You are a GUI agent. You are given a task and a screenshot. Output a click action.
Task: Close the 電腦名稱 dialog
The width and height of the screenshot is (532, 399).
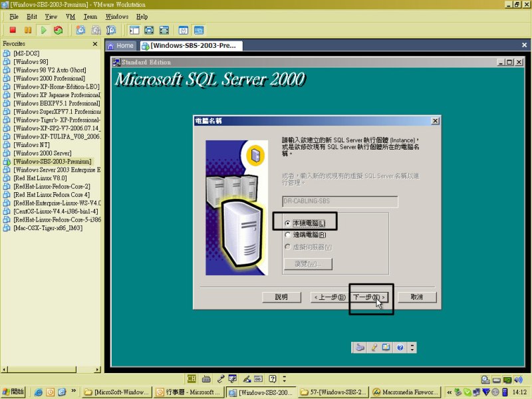point(436,121)
